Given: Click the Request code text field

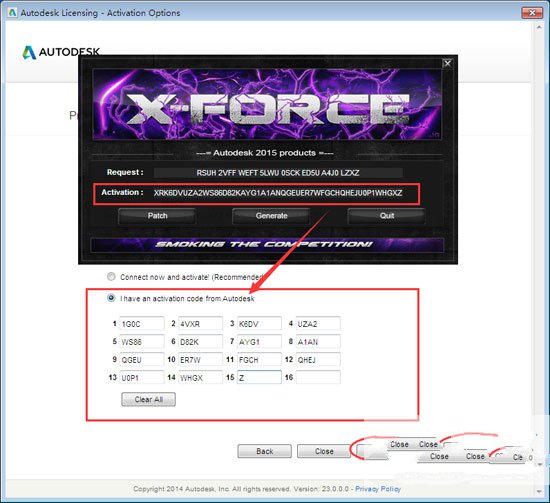Looking at the screenshot, I should [278, 173].
